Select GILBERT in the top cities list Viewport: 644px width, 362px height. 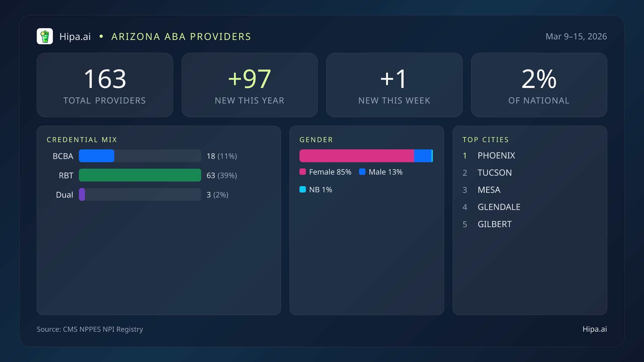495,224
